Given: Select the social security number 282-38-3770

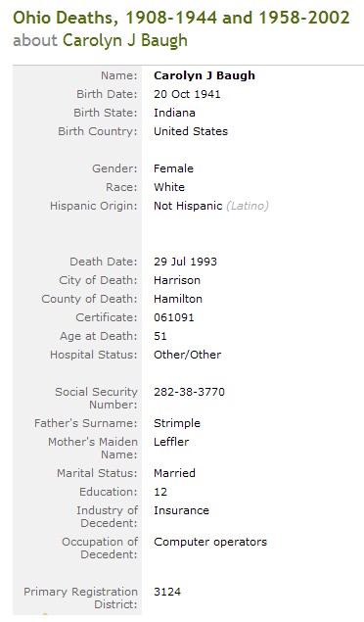Looking at the screenshot, I should [189, 392].
